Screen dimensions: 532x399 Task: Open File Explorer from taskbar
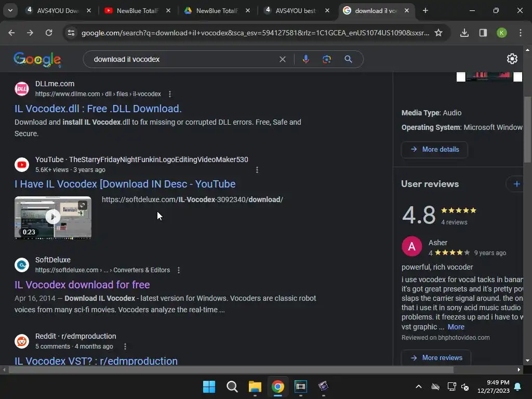(x=255, y=387)
